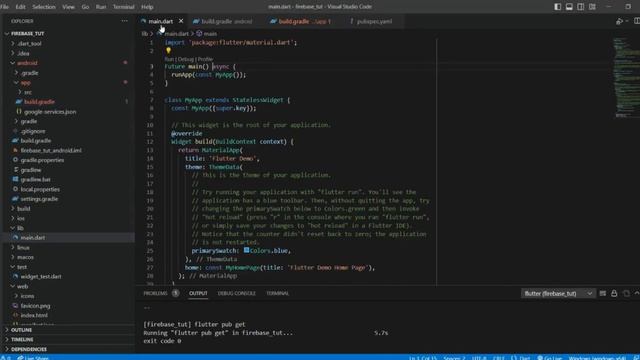Close the main.dart tab
This screenshot has height=360, width=640.
[x=181, y=21]
